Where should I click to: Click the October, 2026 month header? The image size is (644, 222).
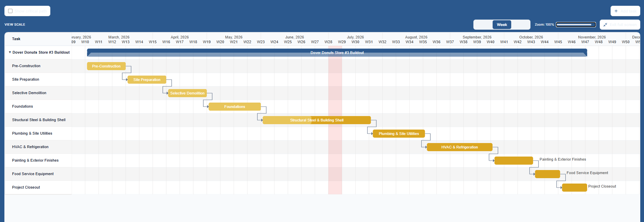[x=531, y=37]
